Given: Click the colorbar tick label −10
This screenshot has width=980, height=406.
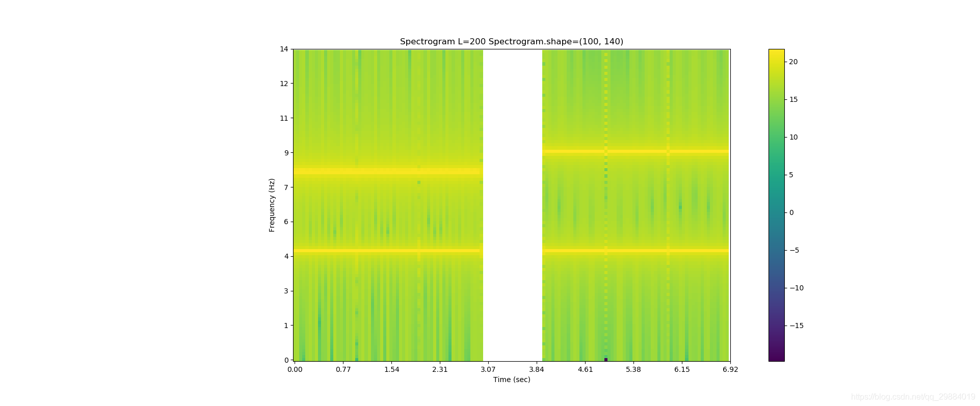Looking at the screenshot, I should coord(796,288).
